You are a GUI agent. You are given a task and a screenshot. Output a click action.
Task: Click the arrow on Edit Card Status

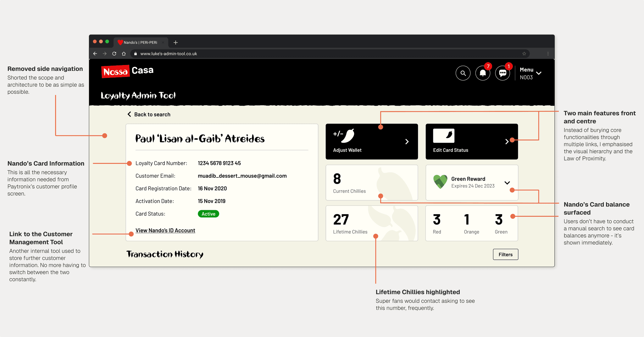(507, 142)
